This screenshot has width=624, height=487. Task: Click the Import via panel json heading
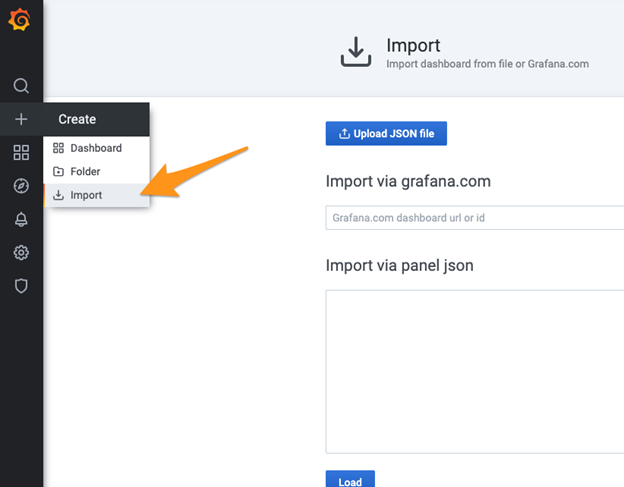click(x=400, y=265)
